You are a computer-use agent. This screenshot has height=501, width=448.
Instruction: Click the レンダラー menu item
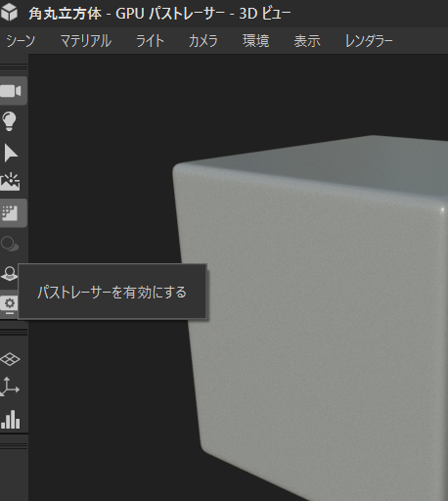click(x=369, y=41)
